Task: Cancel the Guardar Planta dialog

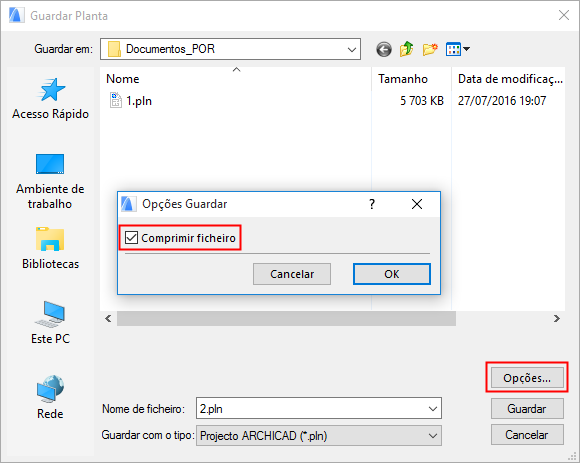Action: (x=527, y=435)
